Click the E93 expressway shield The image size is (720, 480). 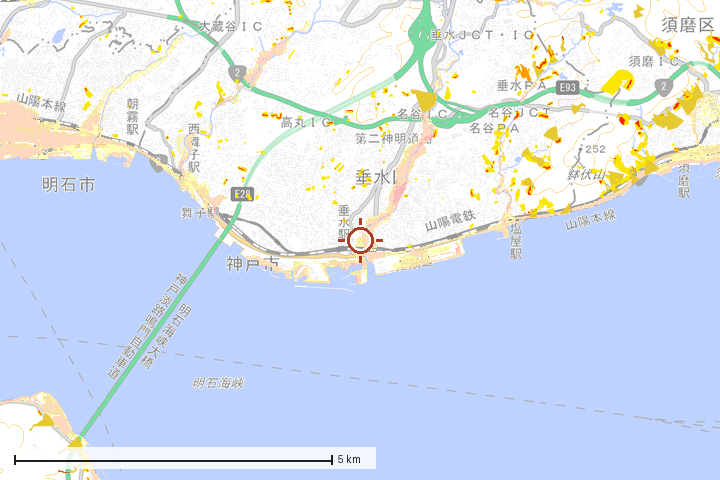tap(568, 88)
